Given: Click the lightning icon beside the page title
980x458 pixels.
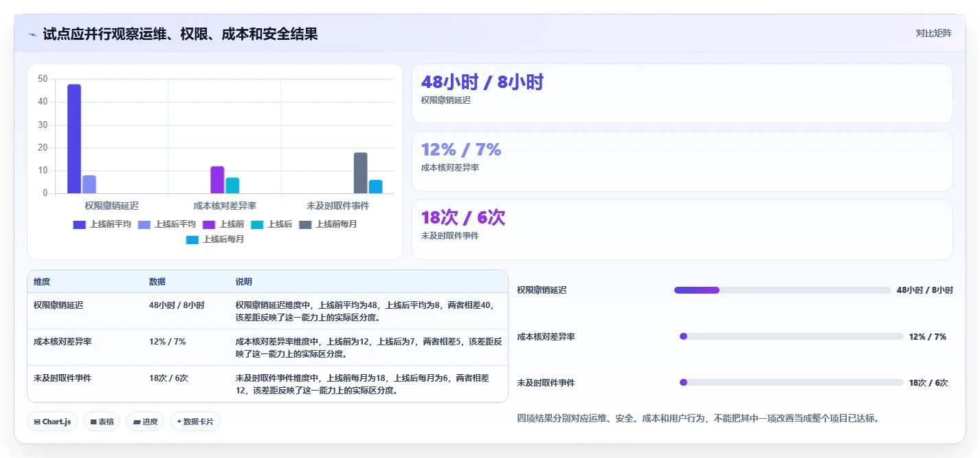Looking at the screenshot, I should [32, 34].
